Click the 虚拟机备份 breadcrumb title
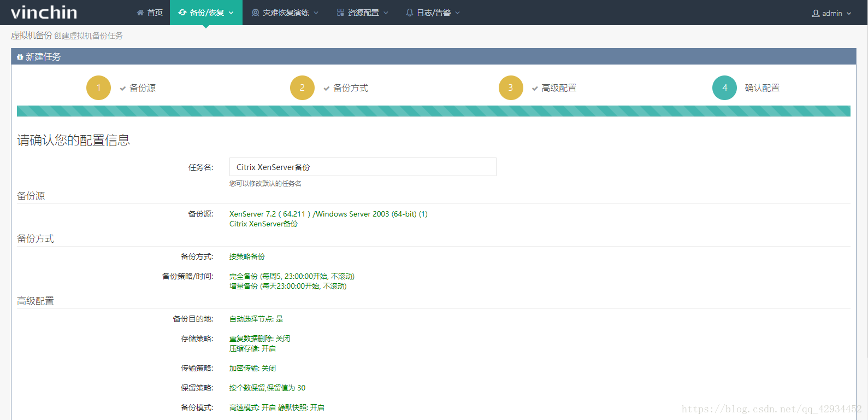The height and width of the screenshot is (420, 868). 32,36
